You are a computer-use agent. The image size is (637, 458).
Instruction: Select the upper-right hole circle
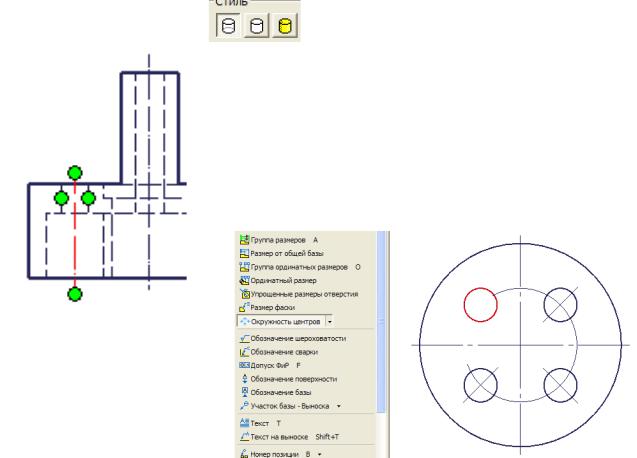pyautogui.click(x=561, y=305)
